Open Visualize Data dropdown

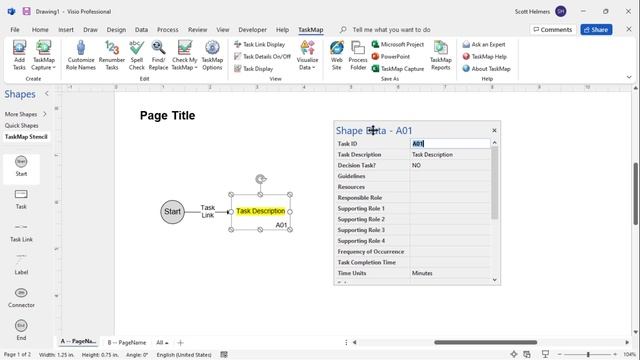click(307, 55)
